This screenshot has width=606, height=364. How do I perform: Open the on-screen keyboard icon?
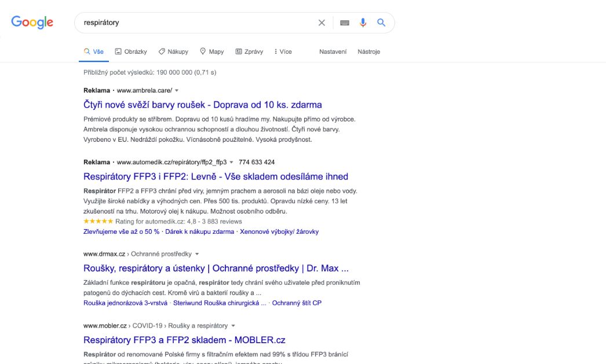[x=345, y=23]
